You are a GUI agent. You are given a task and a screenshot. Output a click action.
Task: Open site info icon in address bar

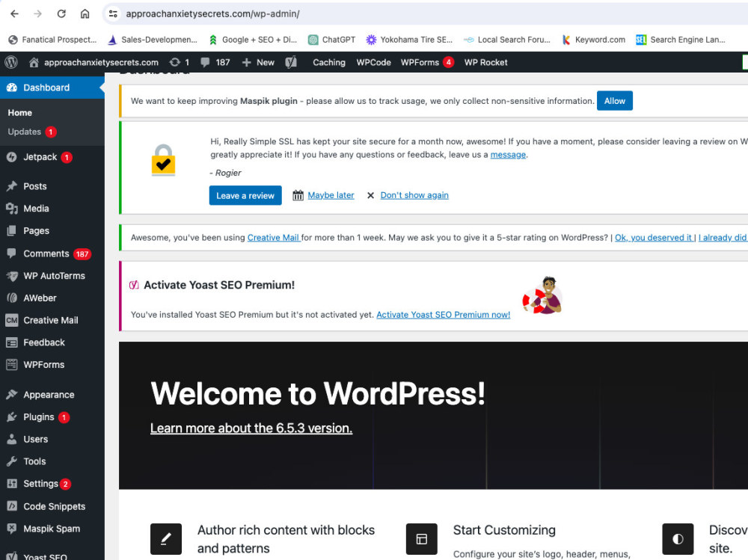(x=113, y=14)
